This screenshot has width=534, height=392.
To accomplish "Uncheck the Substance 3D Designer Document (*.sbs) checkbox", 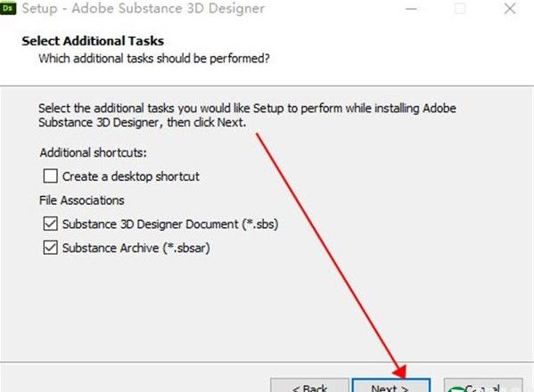I will click(51, 224).
